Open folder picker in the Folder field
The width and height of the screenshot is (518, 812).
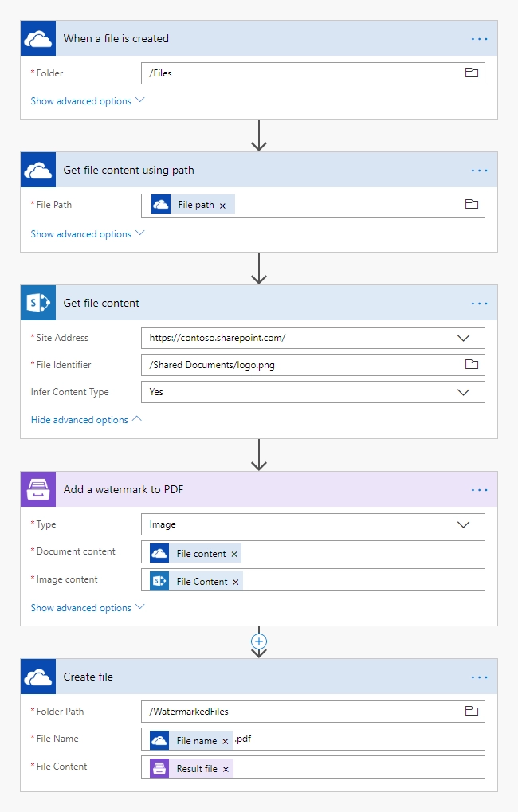tap(472, 73)
